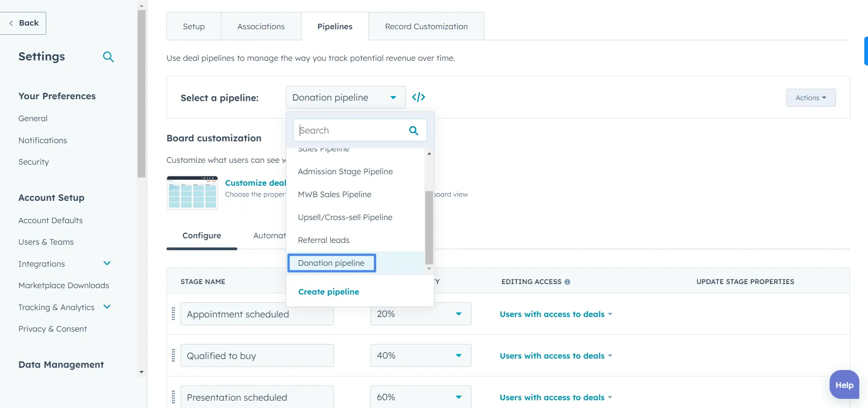Click the Settings search magnifier icon

(x=108, y=57)
